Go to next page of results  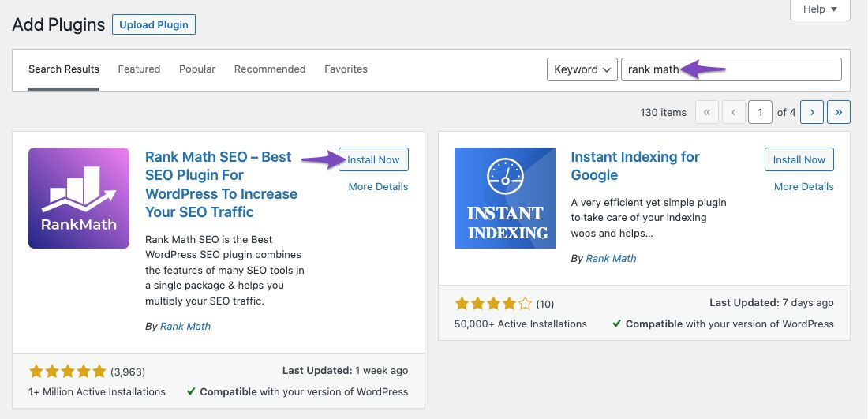[812, 112]
